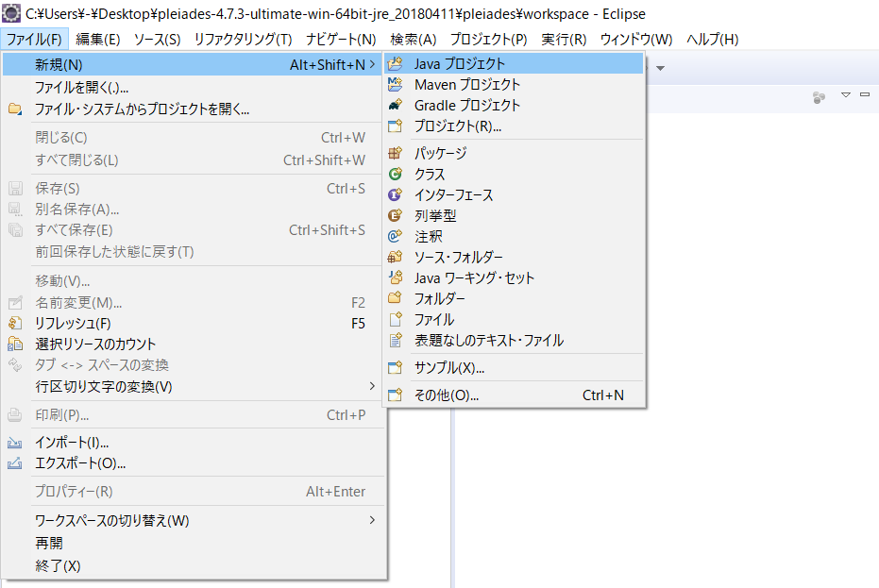This screenshot has height=588, width=879.
Task: Open the view menu triangle in the panel
Action: (x=846, y=94)
